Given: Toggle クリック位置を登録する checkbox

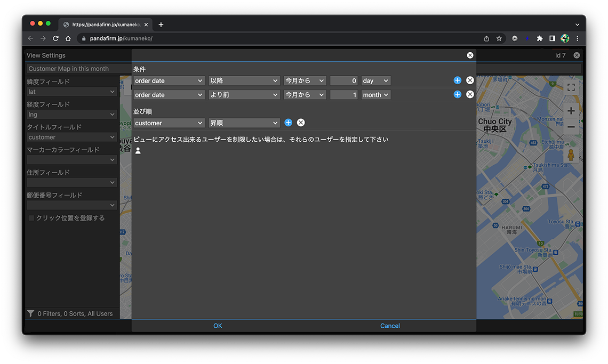Looking at the screenshot, I should click(x=31, y=218).
